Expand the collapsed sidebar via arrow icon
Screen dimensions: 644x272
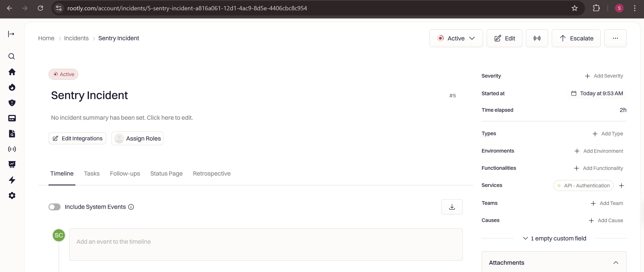click(x=11, y=34)
